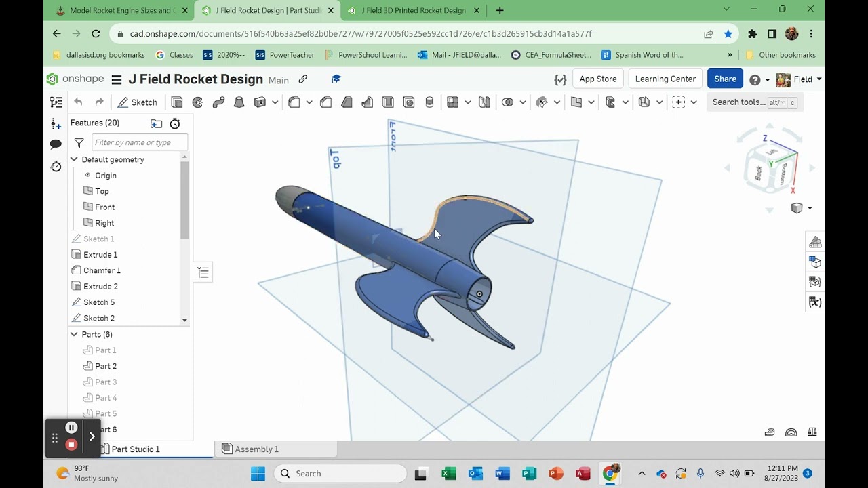Select the cylinder-shaped tool icon in toolbar
The image size is (868, 488).
(429, 102)
